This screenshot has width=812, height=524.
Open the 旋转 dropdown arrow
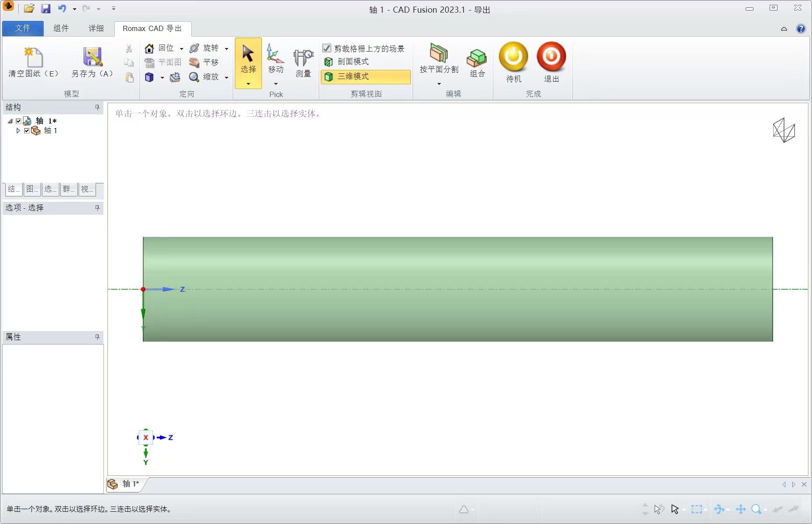point(227,48)
